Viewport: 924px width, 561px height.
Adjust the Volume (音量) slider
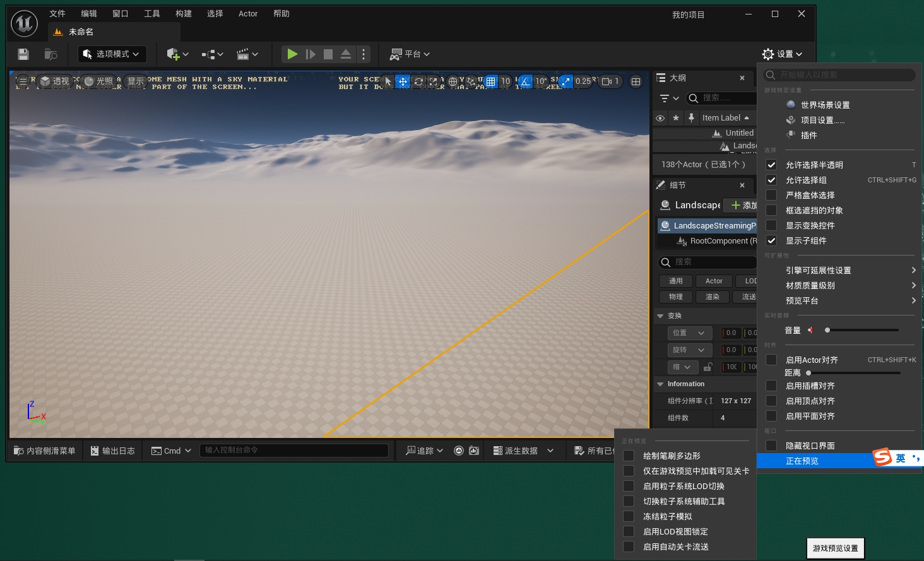click(862, 330)
